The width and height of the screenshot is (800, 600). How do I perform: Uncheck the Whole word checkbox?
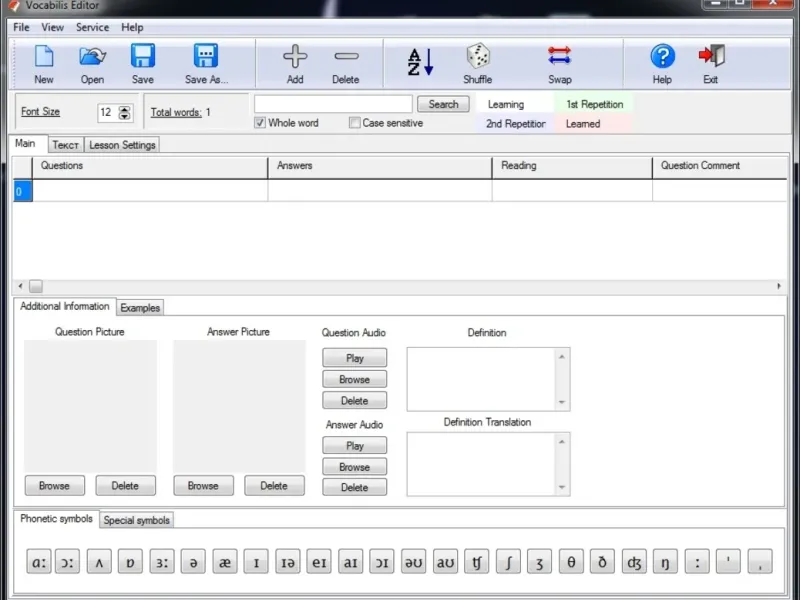260,123
